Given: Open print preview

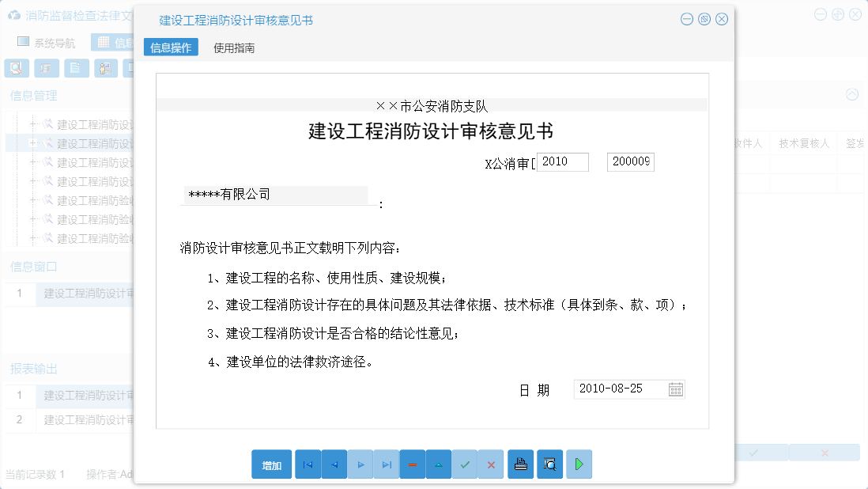Looking at the screenshot, I should click(549, 464).
